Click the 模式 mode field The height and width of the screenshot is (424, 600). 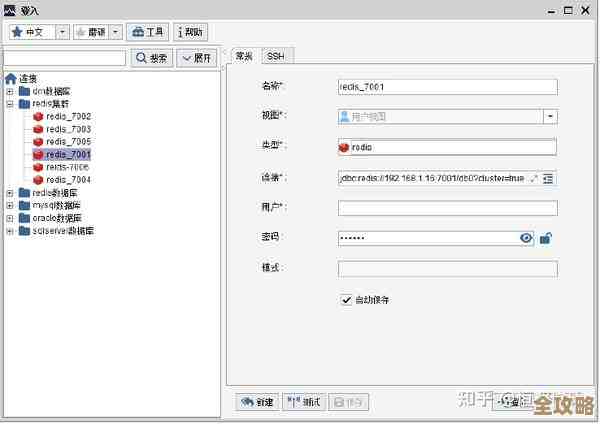447,269
